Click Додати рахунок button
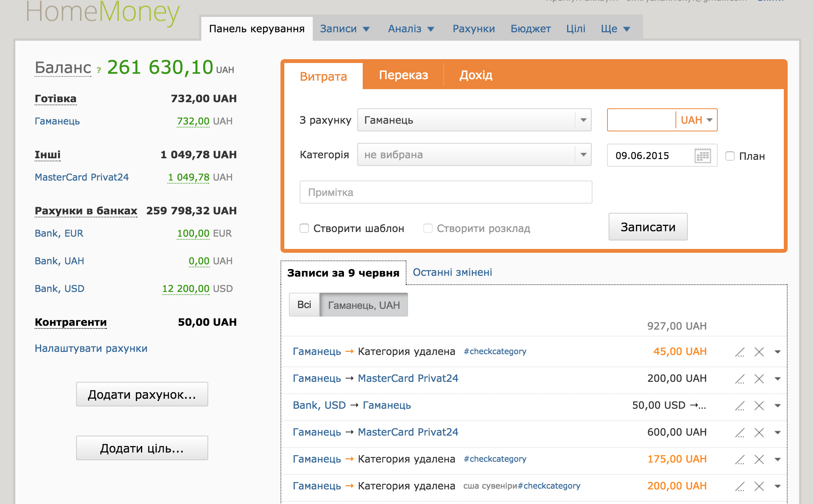Image resolution: width=813 pixels, height=504 pixels. pyautogui.click(x=142, y=394)
